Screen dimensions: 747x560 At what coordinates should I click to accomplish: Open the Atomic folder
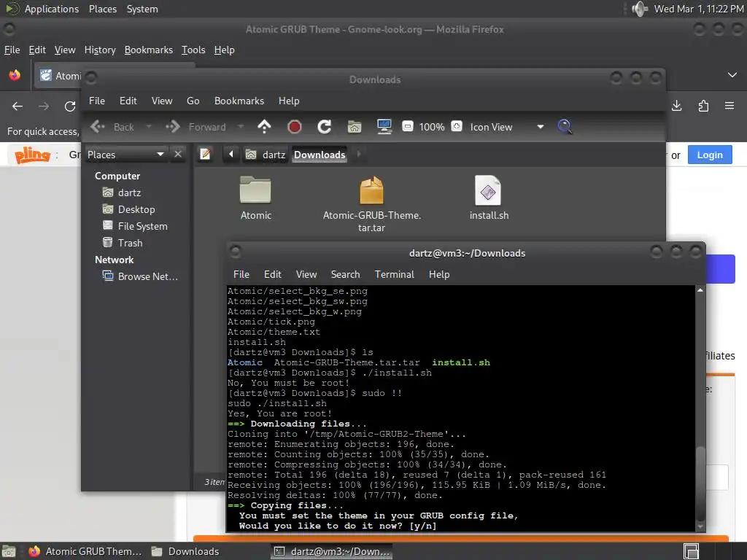(x=256, y=198)
